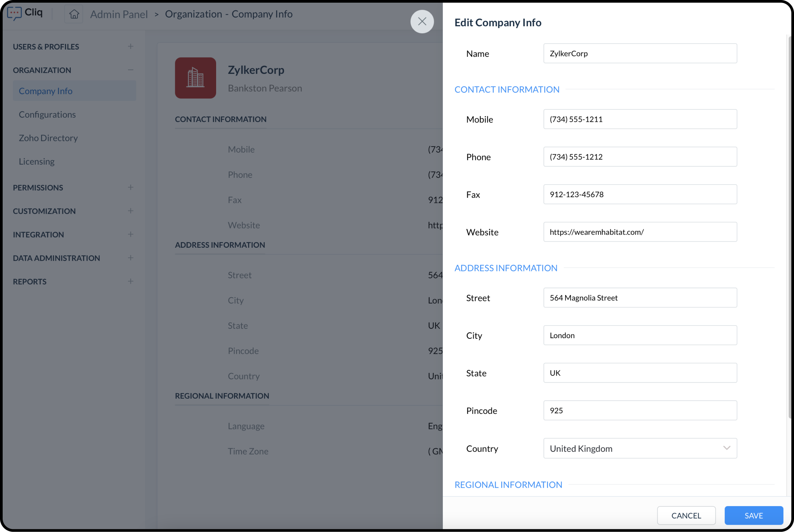
Task: Go to Licensing in sidebar
Action: pyautogui.click(x=37, y=162)
